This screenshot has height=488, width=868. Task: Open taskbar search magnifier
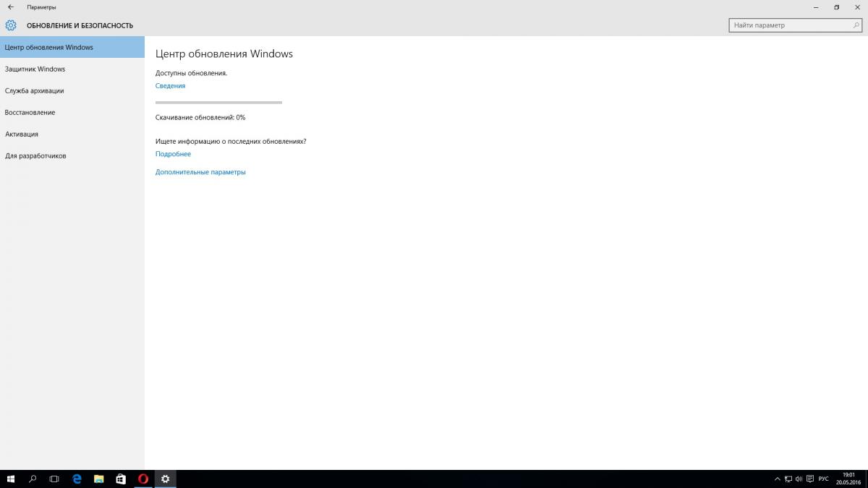[x=33, y=479]
